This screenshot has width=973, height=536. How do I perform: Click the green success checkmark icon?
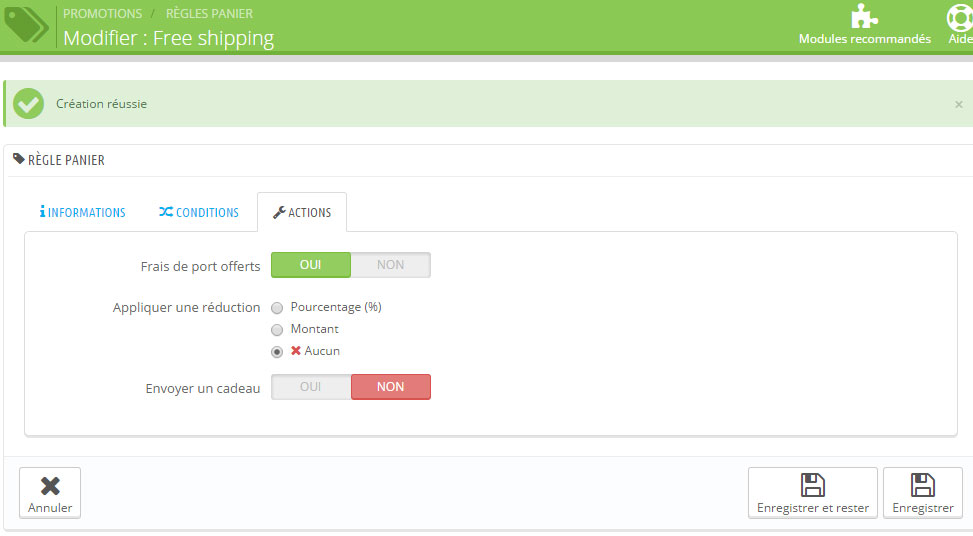[x=29, y=104]
